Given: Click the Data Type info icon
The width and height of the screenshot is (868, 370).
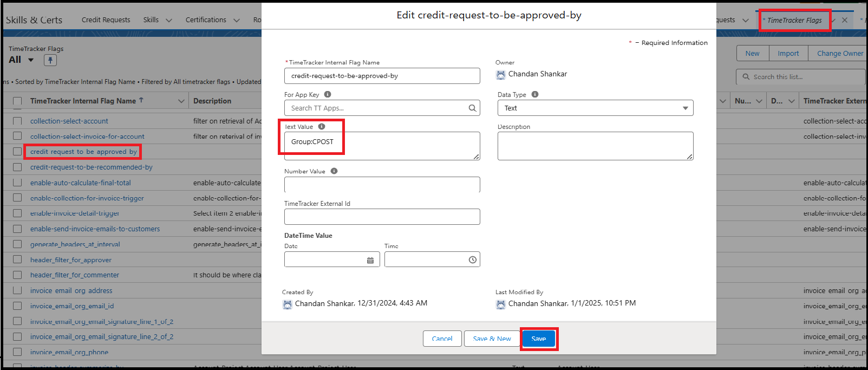Looking at the screenshot, I should pyautogui.click(x=535, y=94).
